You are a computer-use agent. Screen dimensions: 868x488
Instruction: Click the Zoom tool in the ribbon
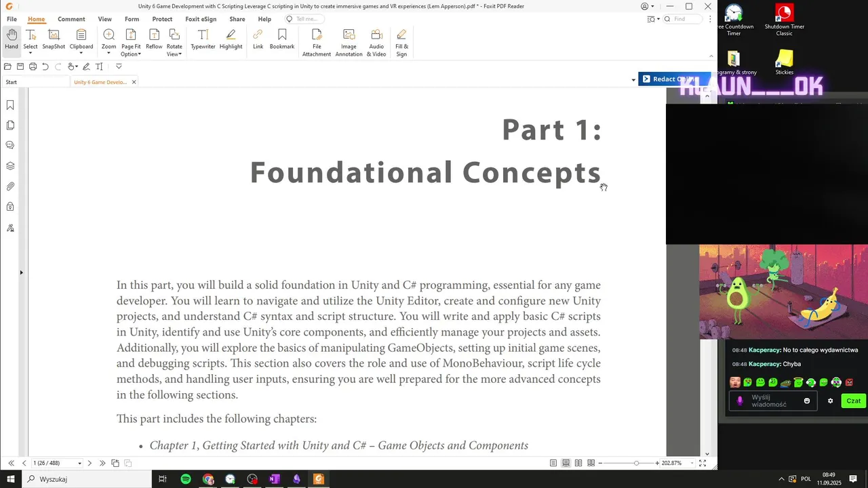point(108,39)
